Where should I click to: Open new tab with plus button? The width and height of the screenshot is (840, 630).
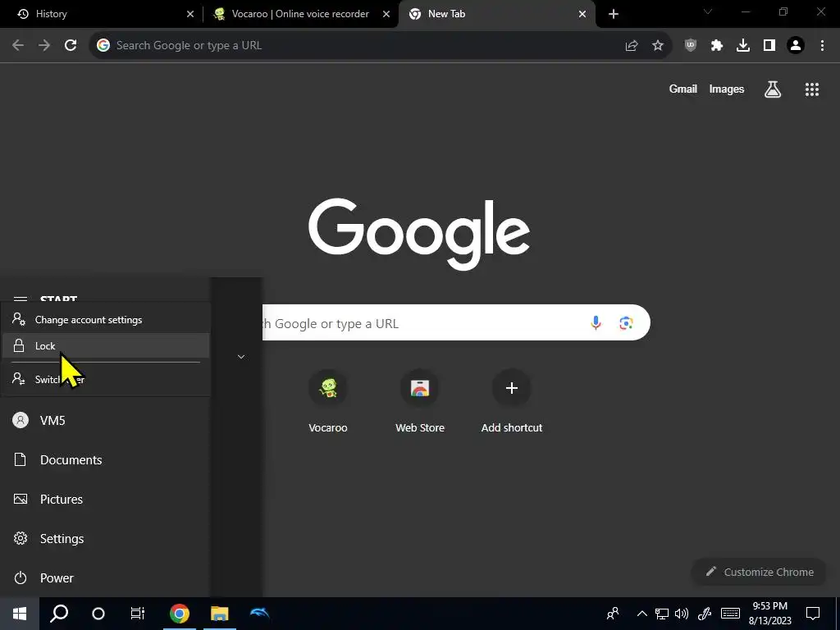(x=614, y=14)
